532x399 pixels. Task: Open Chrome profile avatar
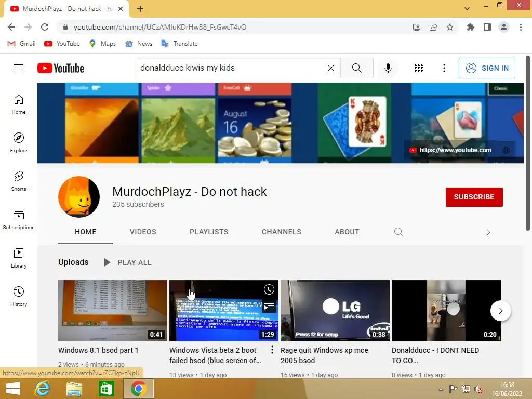[504, 27]
